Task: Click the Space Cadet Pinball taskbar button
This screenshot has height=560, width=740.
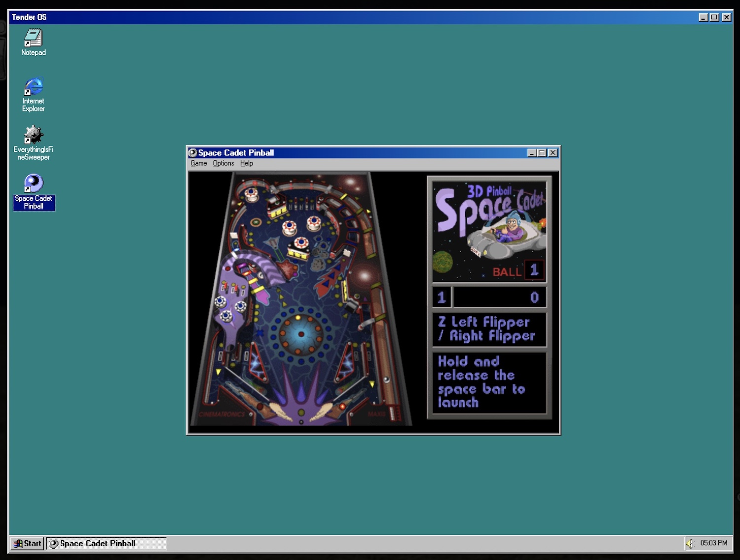Action: [107, 543]
